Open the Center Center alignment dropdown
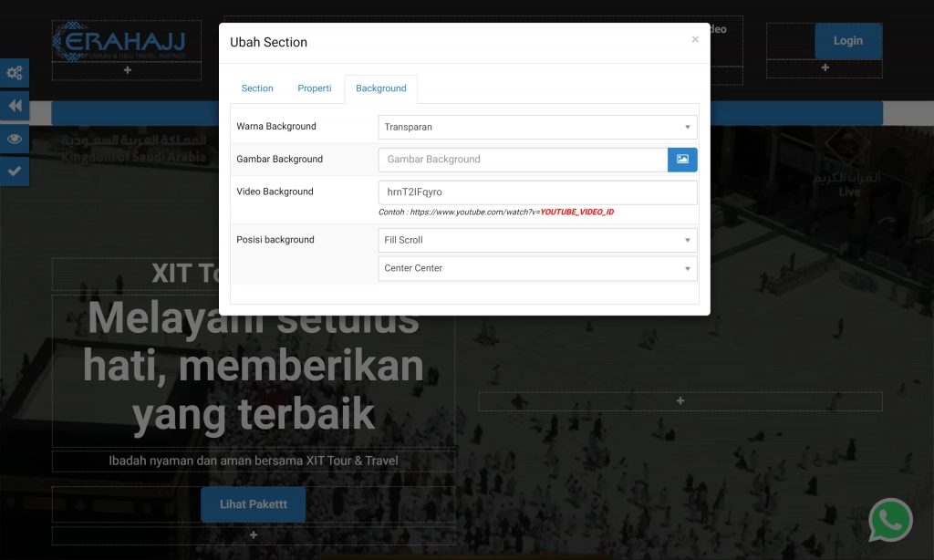934x560 pixels. click(x=537, y=268)
